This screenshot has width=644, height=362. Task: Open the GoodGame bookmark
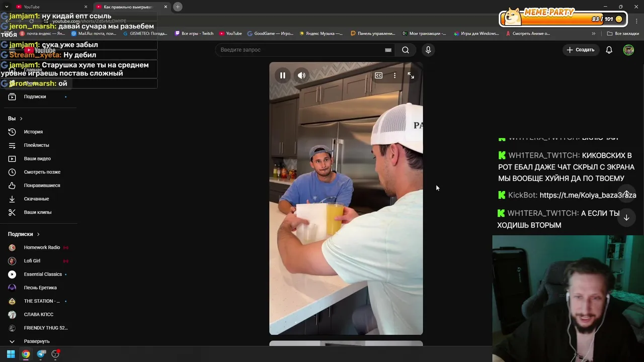(270, 34)
